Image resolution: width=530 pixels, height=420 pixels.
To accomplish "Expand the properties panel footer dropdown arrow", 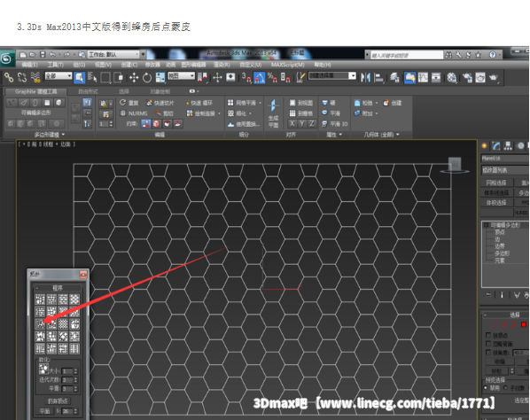I will (340, 135).
